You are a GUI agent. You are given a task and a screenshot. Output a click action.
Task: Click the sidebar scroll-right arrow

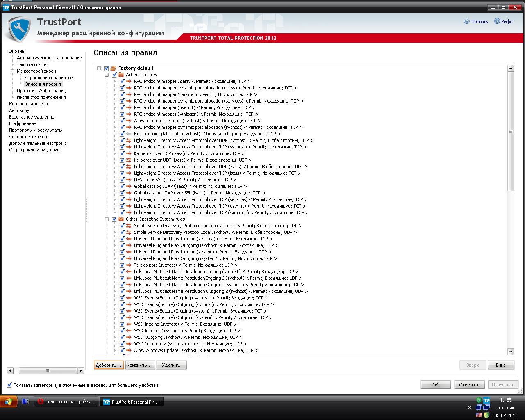pos(80,370)
